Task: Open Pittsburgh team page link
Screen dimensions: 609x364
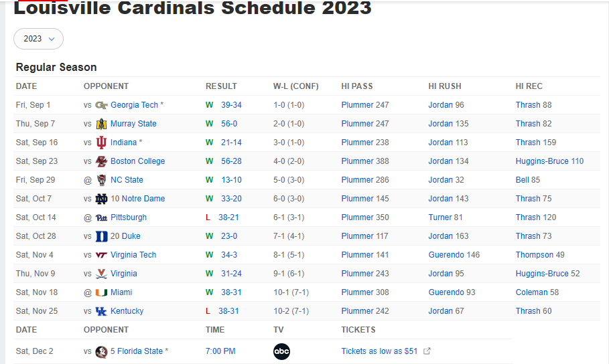Action: (129, 217)
